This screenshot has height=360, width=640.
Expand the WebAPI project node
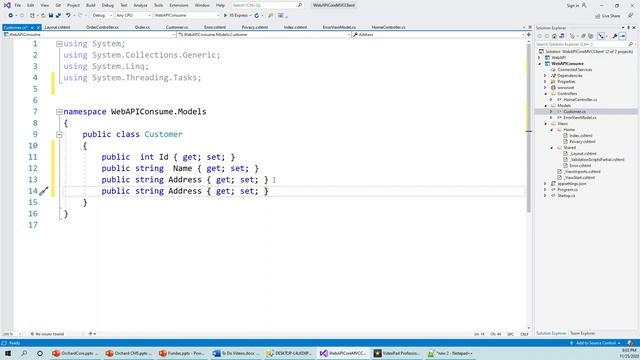[x=540, y=58]
